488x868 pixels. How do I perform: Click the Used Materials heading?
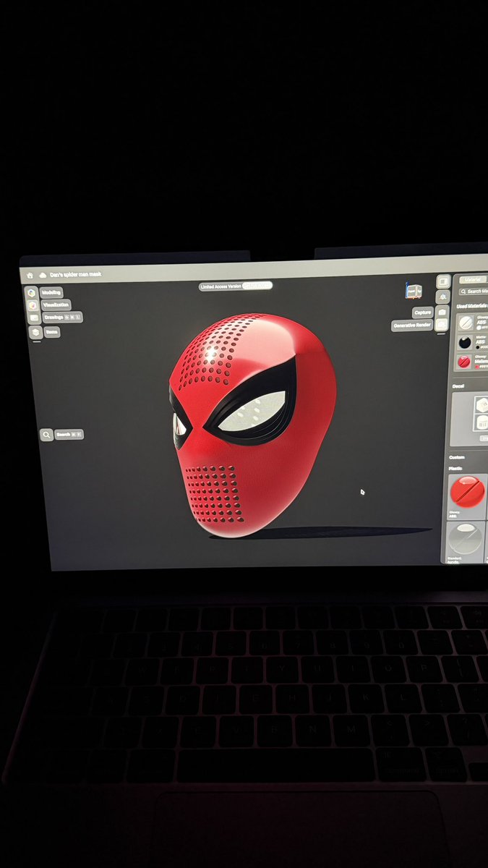coord(472,307)
